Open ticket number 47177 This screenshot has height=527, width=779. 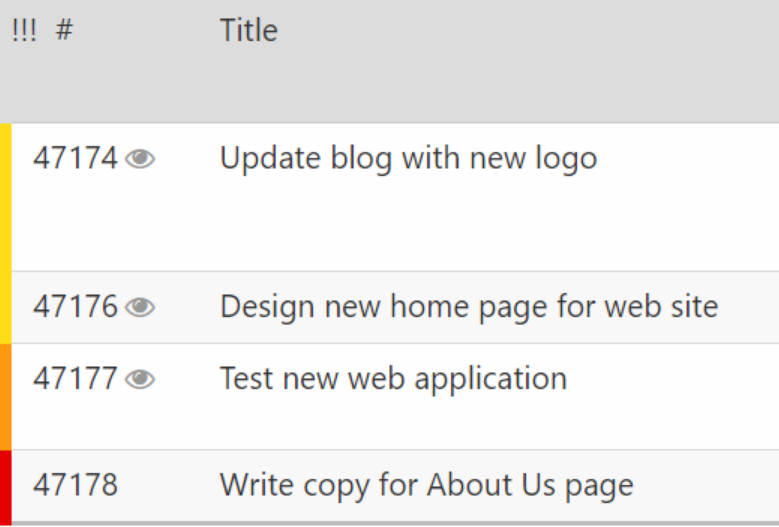point(75,379)
